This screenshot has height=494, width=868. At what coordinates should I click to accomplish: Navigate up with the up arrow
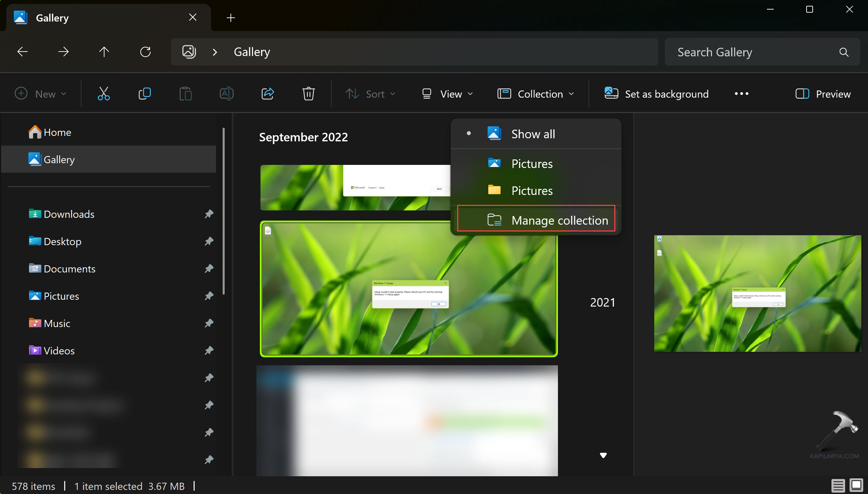pyautogui.click(x=104, y=52)
